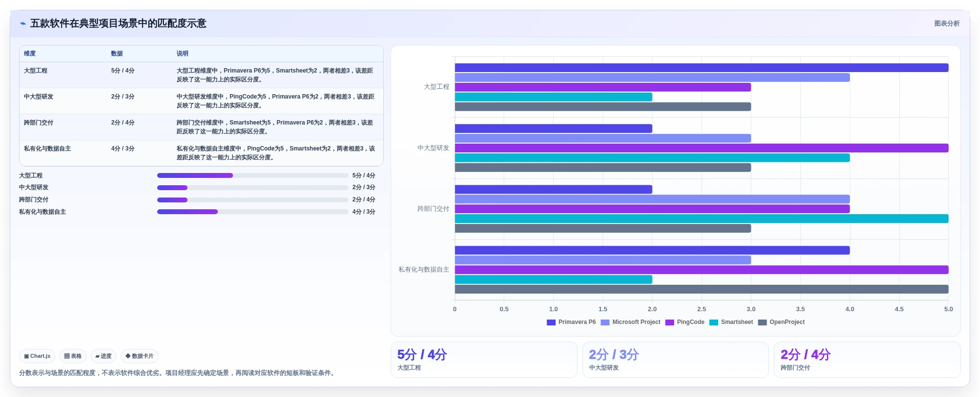Click OpenProject bar in 私有化与数据自主 group
The image size is (980, 397).
click(x=701, y=289)
